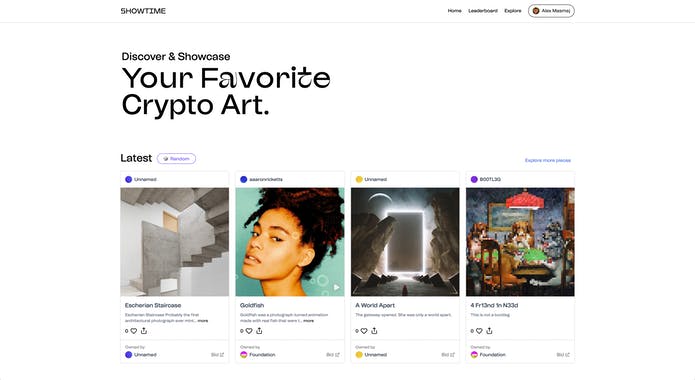The width and height of the screenshot is (695, 380).
Task: Follow the Explore more pieces link
Action: [x=548, y=160]
